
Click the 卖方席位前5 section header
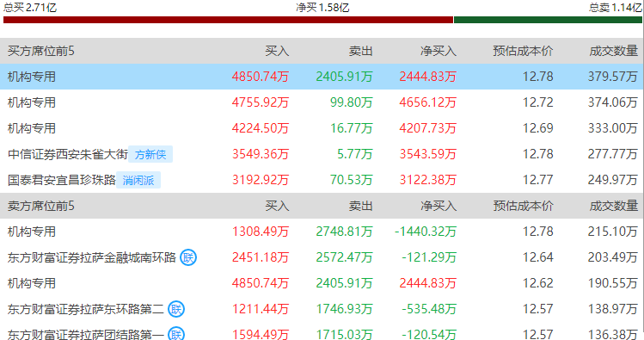click(41, 206)
